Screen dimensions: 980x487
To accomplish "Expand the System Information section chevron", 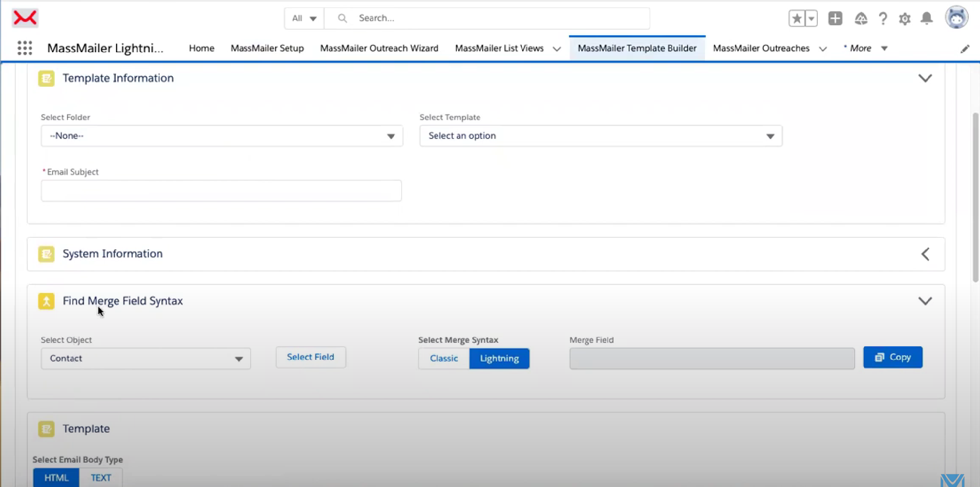I will coord(925,254).
